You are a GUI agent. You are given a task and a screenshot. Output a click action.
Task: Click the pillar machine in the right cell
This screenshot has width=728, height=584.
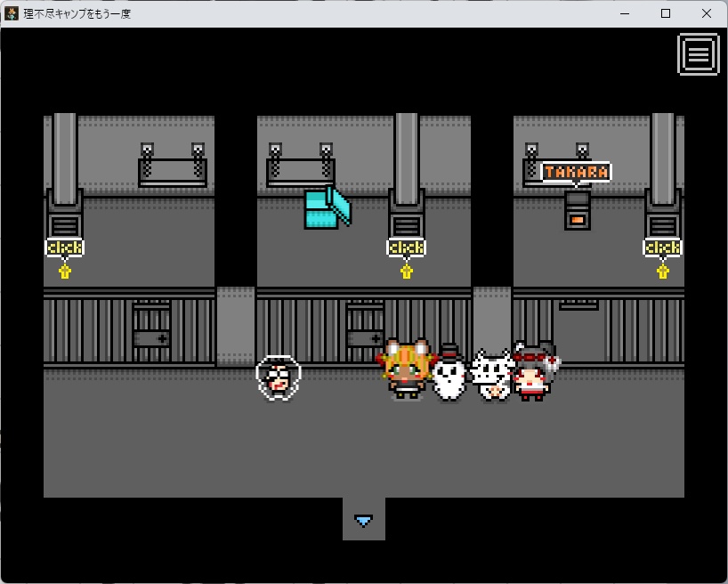tap(663, 176)
